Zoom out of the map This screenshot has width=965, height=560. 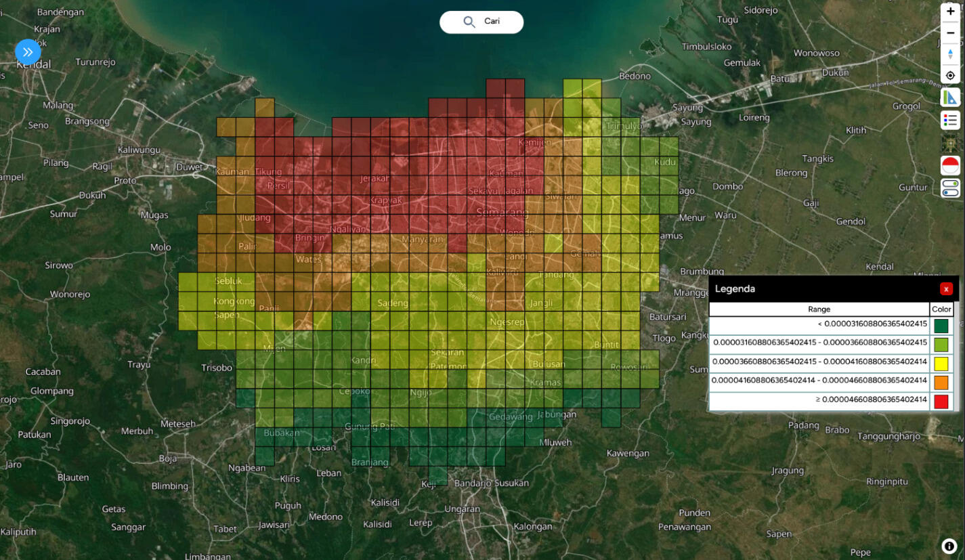pyautogui.click(x=950, y=33)
